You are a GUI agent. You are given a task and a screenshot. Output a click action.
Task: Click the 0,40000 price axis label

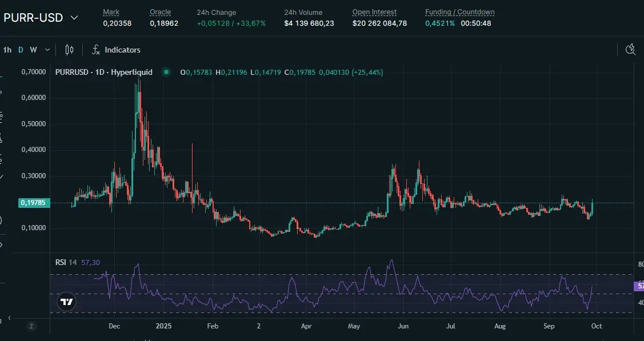pos(33,150)
